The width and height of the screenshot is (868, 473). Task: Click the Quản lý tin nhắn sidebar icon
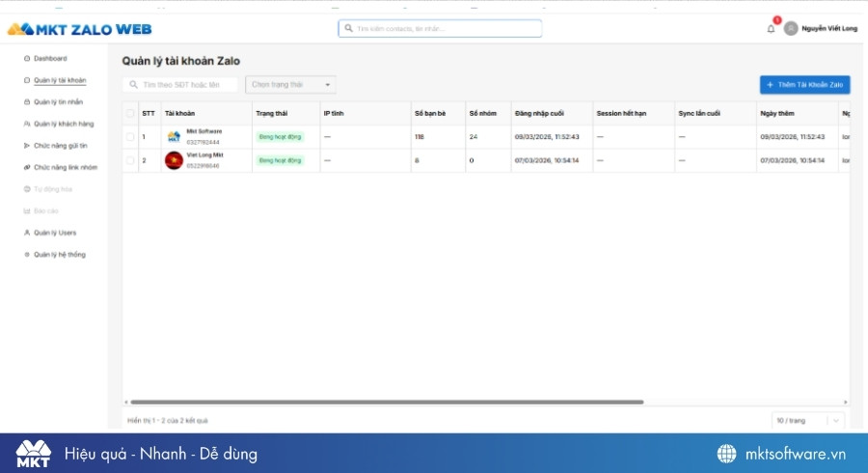(x=26, y=101)
